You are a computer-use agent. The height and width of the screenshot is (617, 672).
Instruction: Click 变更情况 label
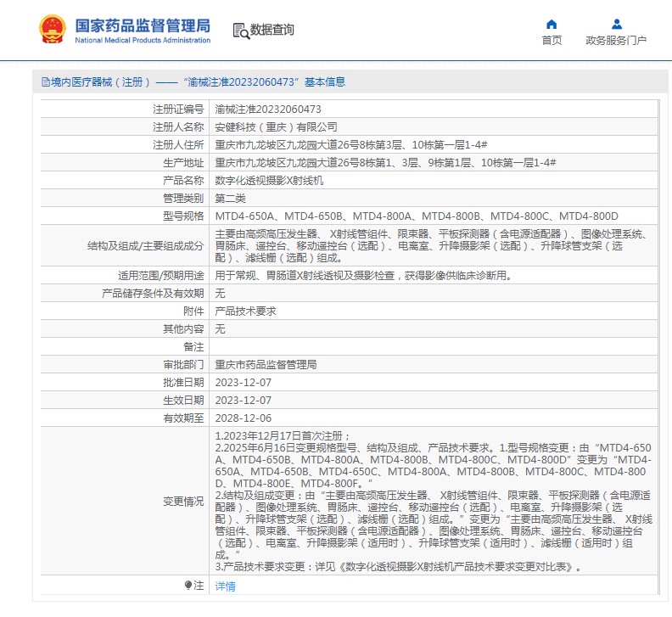click(x=183, y=502)
